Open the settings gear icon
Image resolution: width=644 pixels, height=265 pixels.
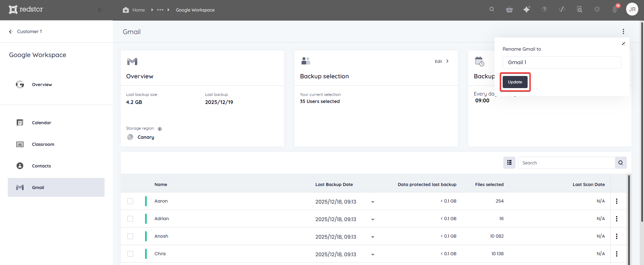click(x=597, y=9)
